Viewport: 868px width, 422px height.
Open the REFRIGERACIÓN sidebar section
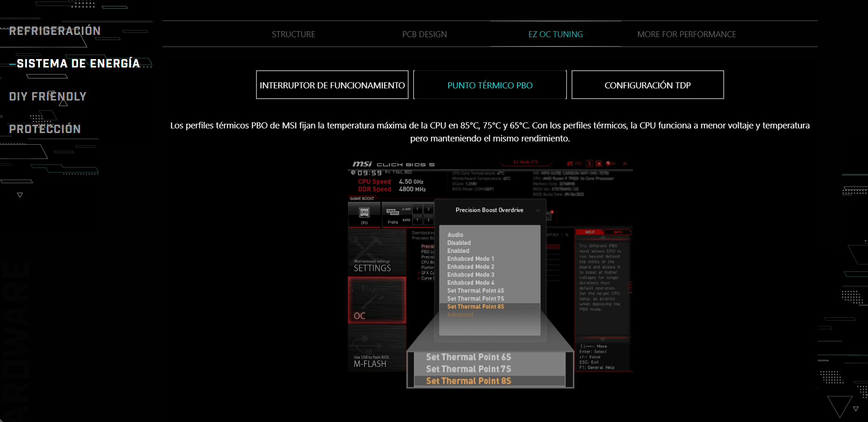coord(55,31)
